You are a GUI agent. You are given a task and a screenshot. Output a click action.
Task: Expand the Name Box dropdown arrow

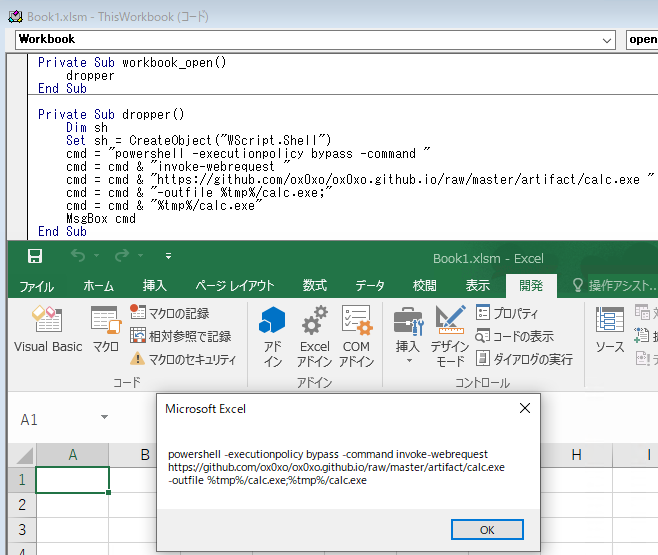[104, 417]
